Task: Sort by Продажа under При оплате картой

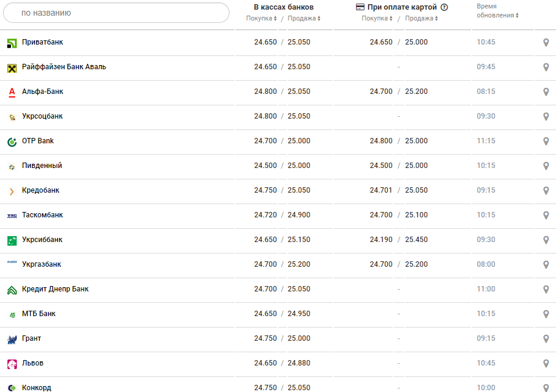Action: coord(421,19)
